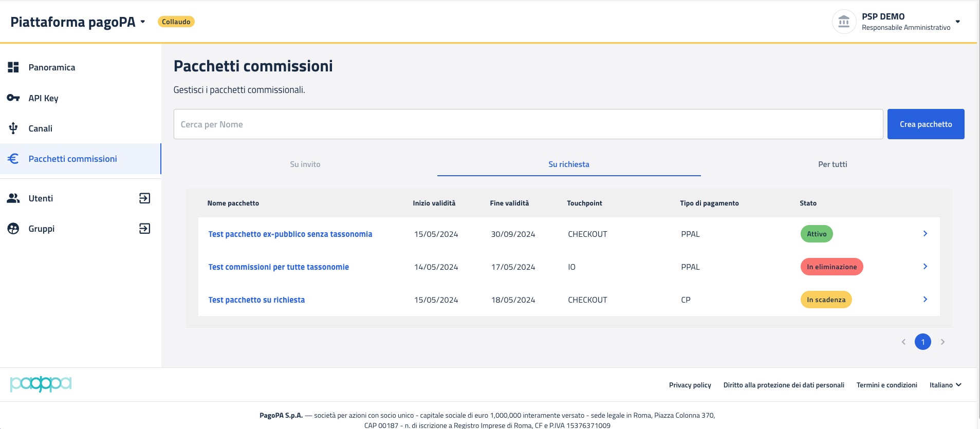Expand the PSP DEMO account menu arrow
This screenshot has width=980, height=429.
coord(957,22)
